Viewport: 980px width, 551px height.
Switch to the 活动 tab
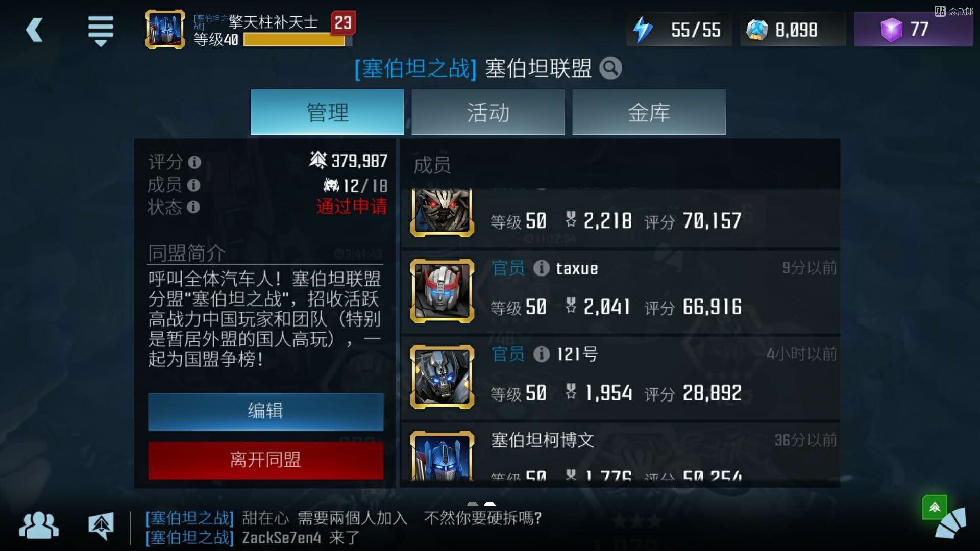[488, 112]
